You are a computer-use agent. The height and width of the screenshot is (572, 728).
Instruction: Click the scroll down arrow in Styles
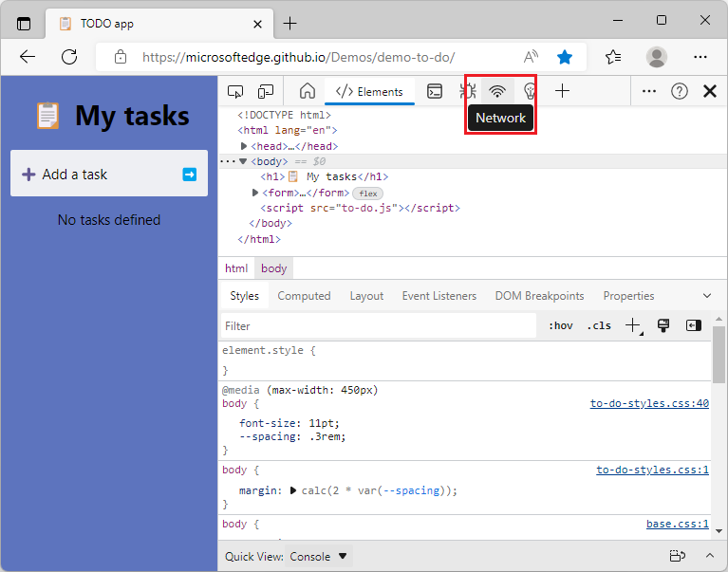[719, 531]
